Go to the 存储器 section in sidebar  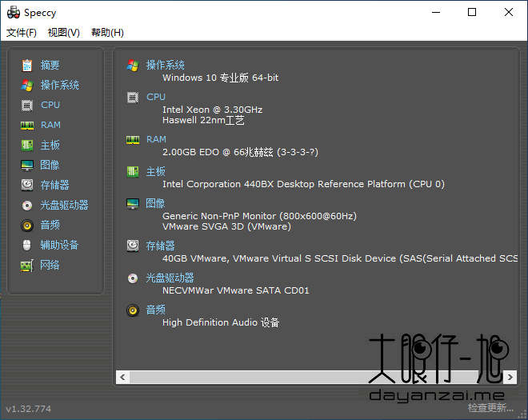[x=54, y=185]
